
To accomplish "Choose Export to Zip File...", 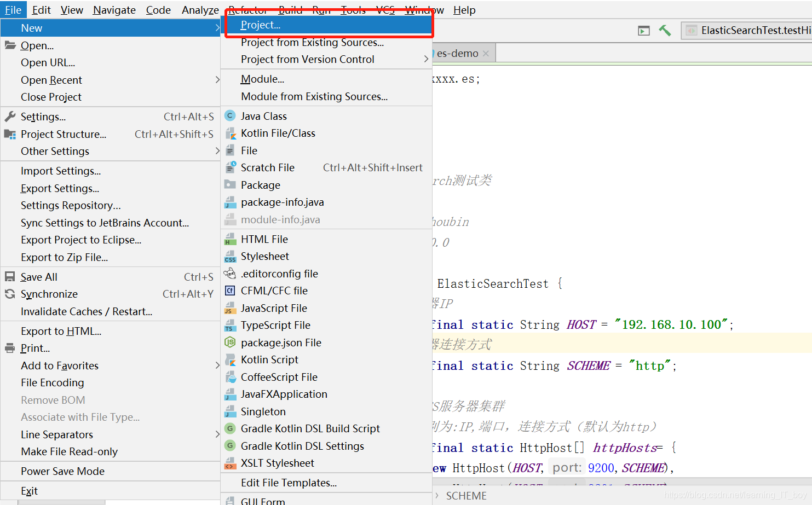I will (x=110, y=257).
